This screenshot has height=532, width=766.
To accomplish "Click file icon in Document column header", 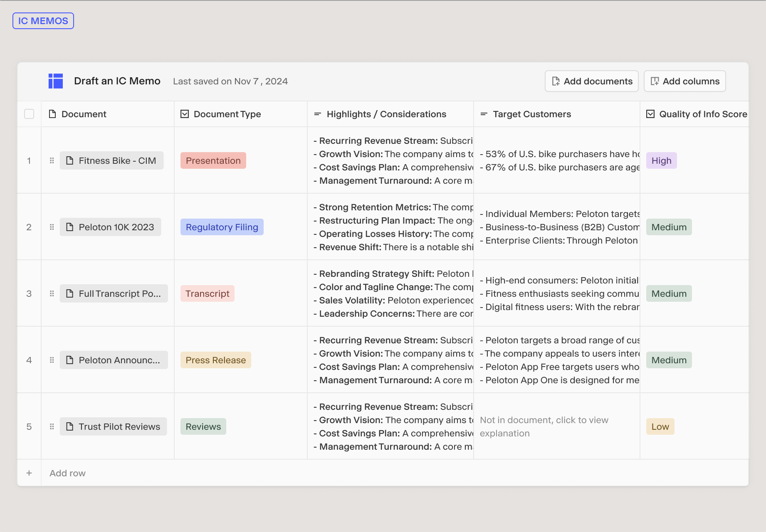I will [52, 114].
